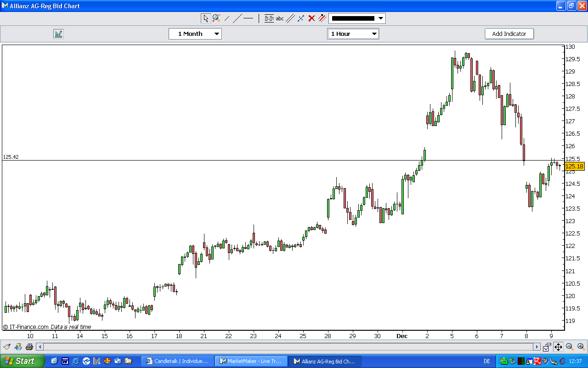Click the right scroll arrow of chart scrollbar

point(537,347)
